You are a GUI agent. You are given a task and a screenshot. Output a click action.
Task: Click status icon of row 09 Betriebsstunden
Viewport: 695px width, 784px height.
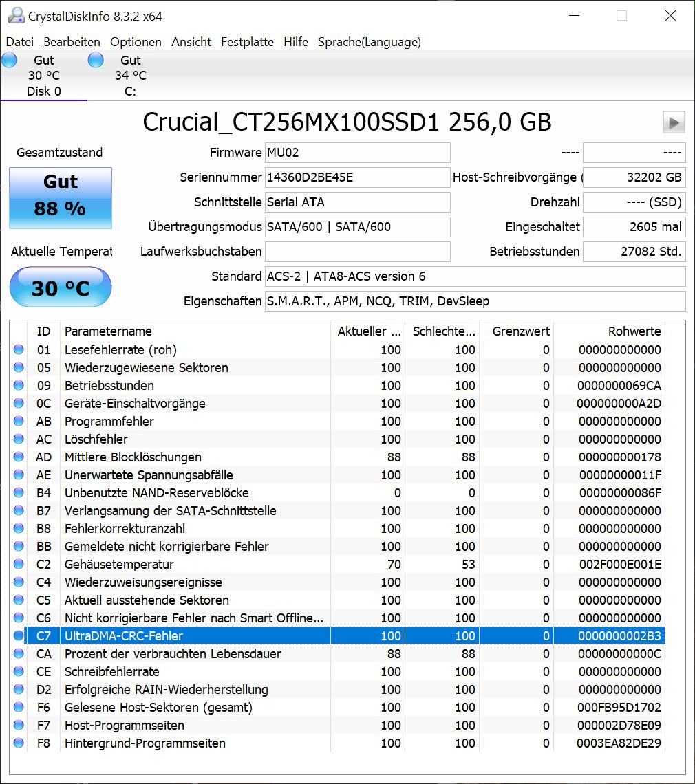click(19, 386)
